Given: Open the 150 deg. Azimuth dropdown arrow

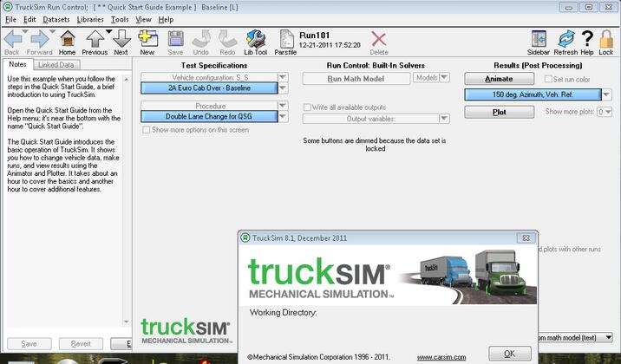Looking at the screenshot, I should click(x=607, y=94).
